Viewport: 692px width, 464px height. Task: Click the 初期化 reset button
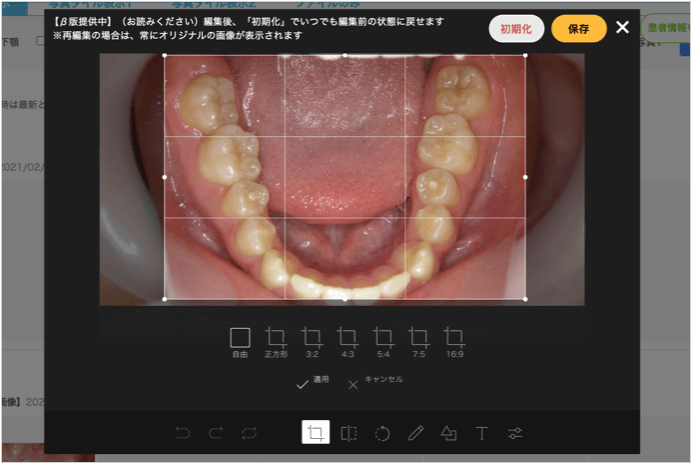[516, 29]
